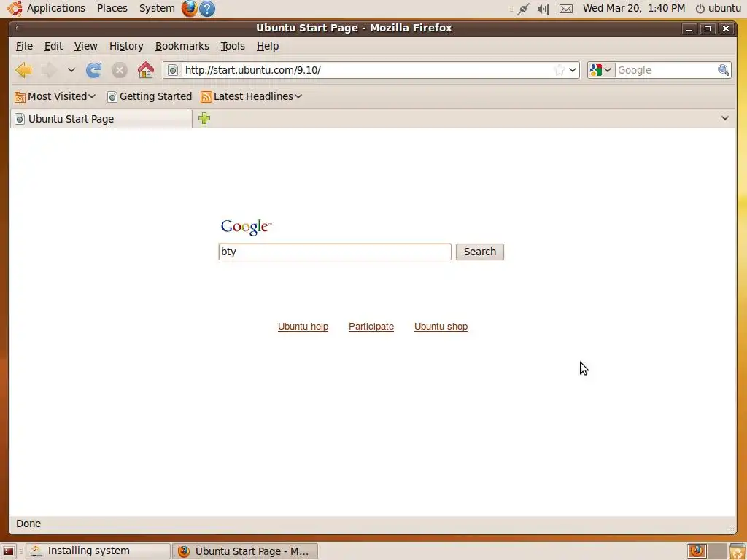Open the Getting Started bookmark
747x560 pixels.
click(x=150, y=97)
